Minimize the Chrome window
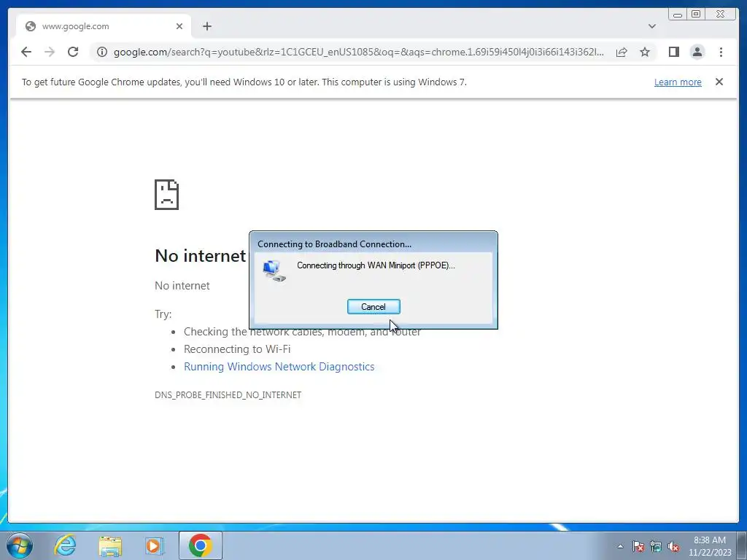Viewport: 747px width, 560px height. click(678, 15)
